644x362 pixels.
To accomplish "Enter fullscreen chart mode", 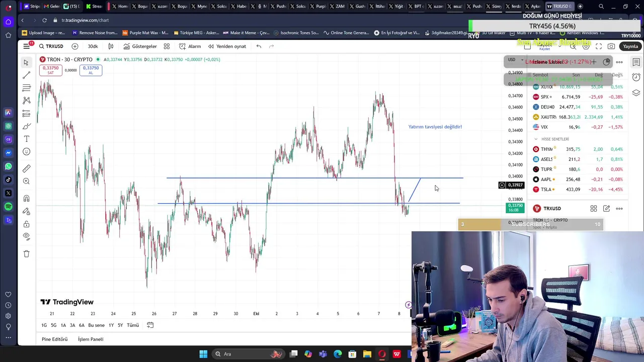I will [599, 46].
